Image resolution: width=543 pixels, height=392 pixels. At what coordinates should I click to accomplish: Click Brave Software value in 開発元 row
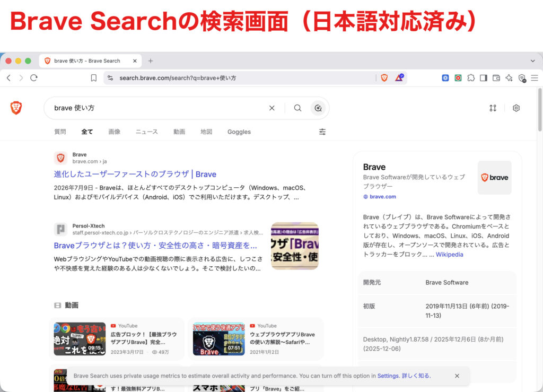click(x=446, y=283)
